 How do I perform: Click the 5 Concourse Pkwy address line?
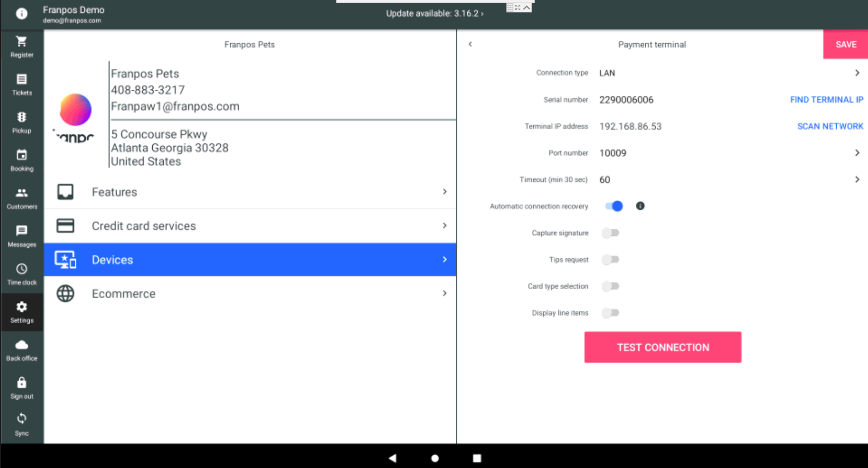159,134
